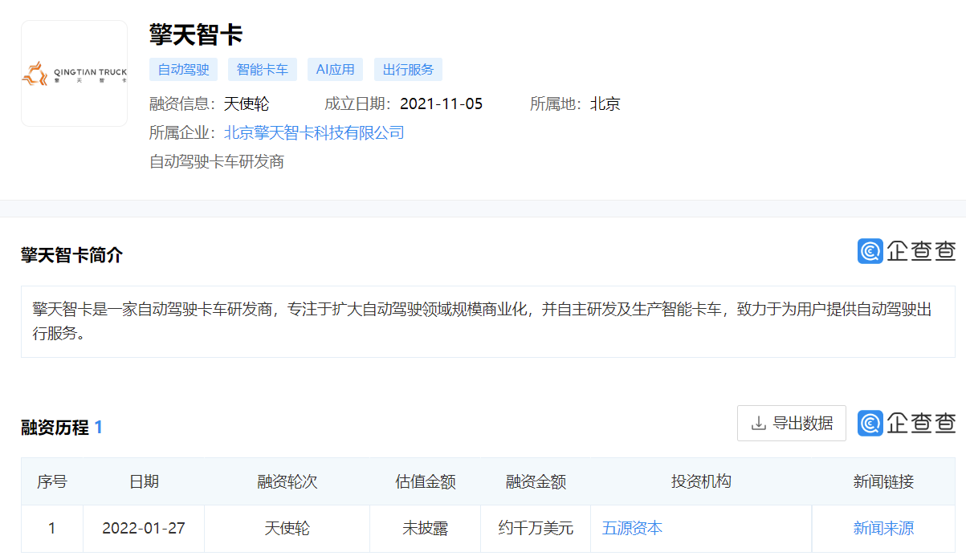Select the 出行服务 tag
Viewport: 966px width, 560px height.
pos(408,69)
